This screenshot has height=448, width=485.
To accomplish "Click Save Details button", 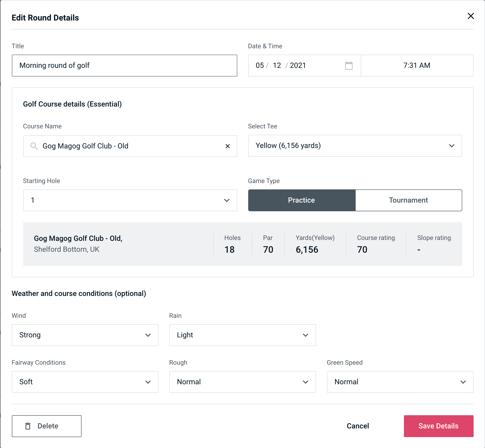I will click(439, 426).
